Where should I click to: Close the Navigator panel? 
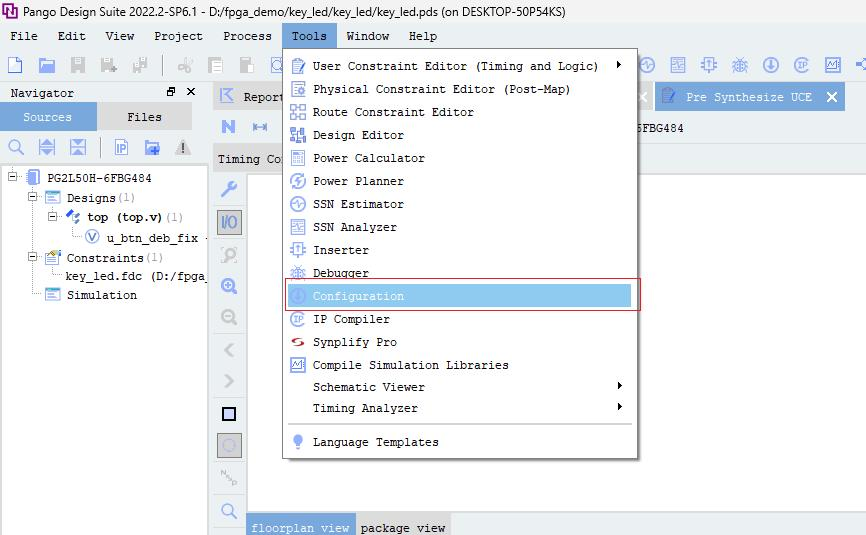191,92
